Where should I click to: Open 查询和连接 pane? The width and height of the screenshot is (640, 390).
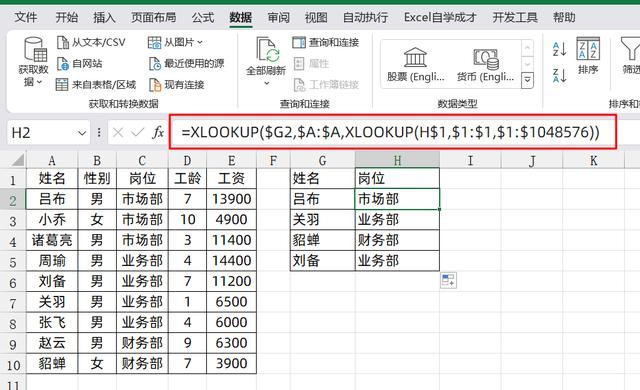[x=326, y=42]
